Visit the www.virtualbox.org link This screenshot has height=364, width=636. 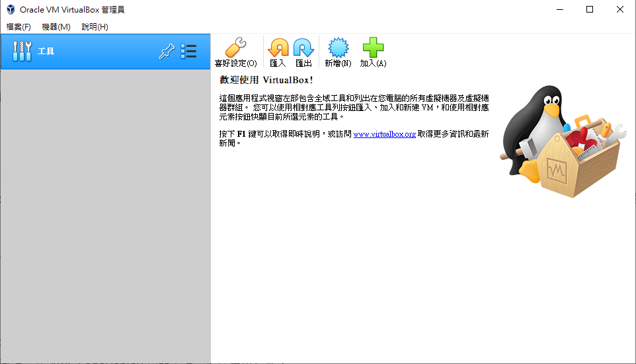[385, 134]
